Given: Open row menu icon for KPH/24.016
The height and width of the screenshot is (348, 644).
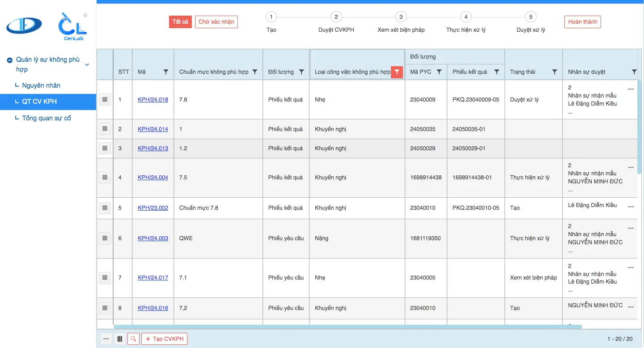Looking at the screenshot, I should tap(105, 308).
